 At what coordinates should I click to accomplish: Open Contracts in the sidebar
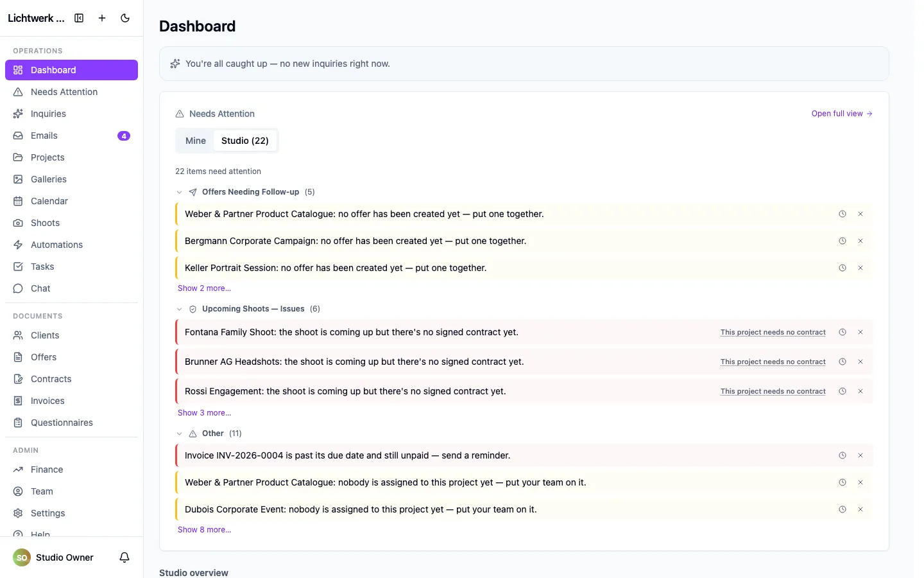point(71,379)
